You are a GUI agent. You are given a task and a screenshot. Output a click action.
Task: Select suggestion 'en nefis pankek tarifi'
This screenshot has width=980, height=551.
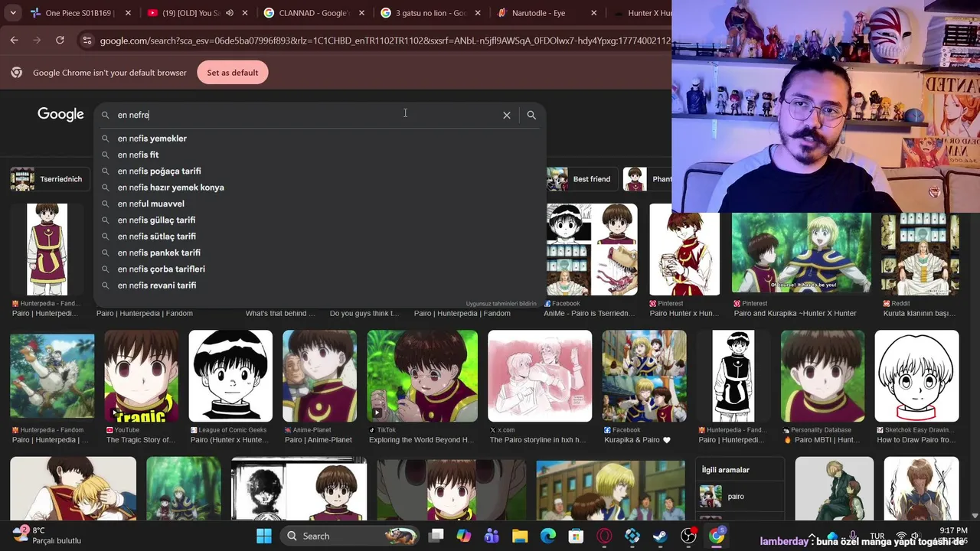pyautogui.click(x=319, y=253)
